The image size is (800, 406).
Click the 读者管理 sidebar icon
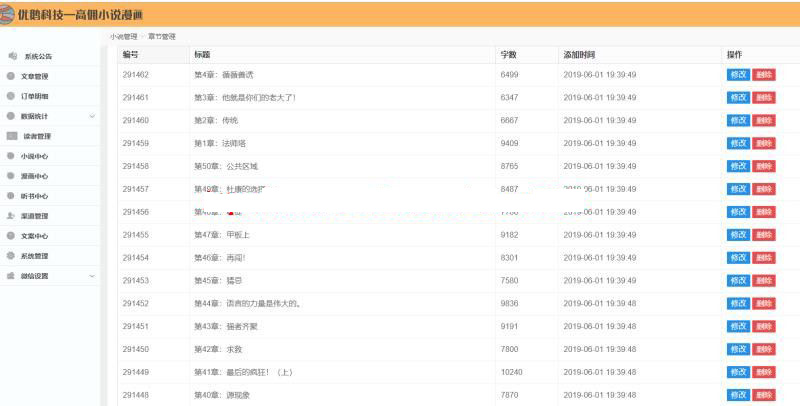pos(12,136)
